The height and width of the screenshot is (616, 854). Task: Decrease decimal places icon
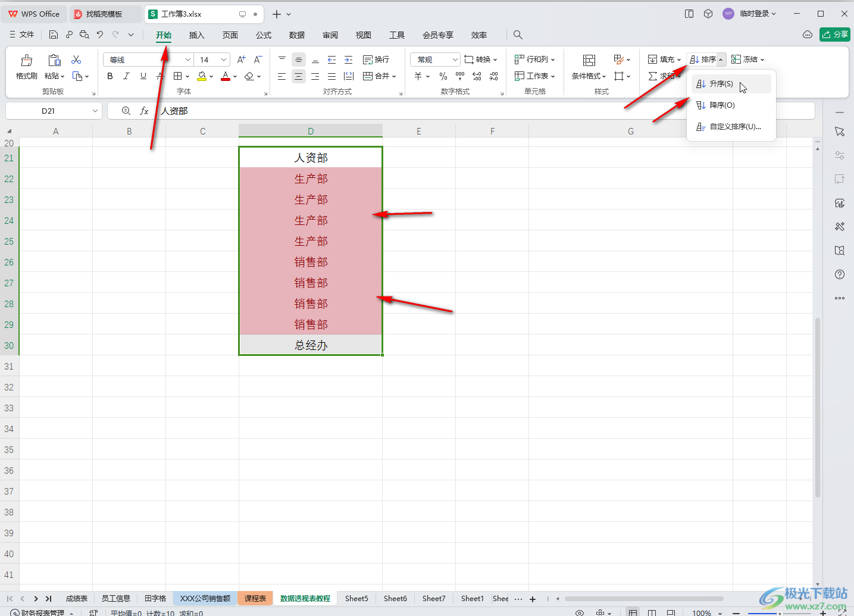click(493, 76)
